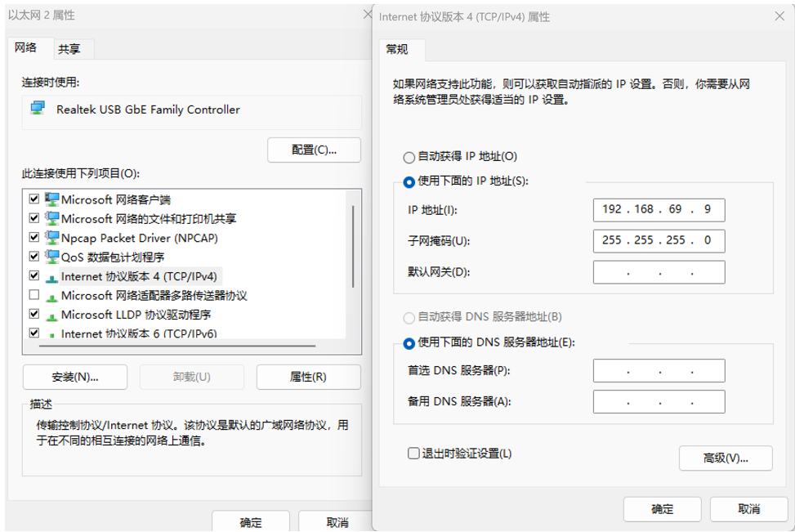795x532 pixels.
Task: Click the Microsoft 网络客户端 item icon
Action: tap(51, 199)
